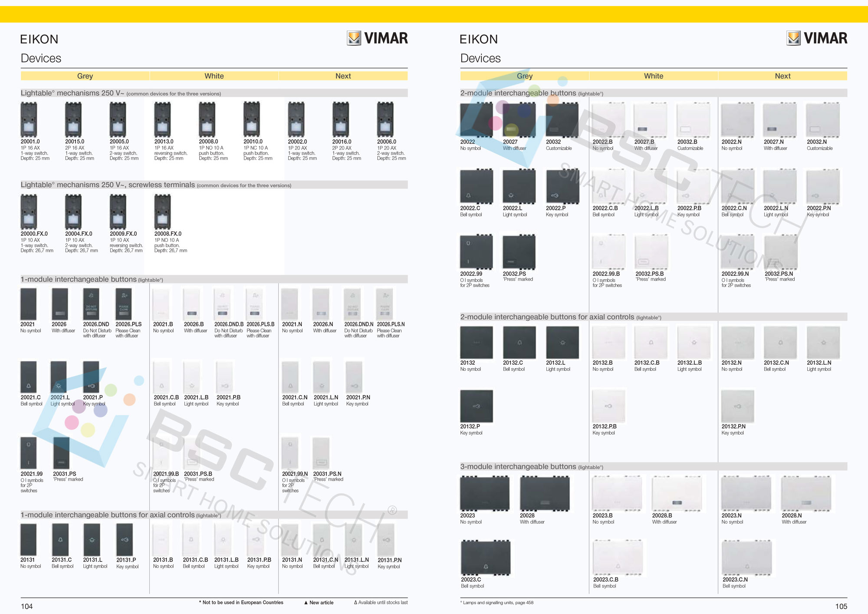The image size is (868, 614).
Task: Select the 20132.L grey light symbol button
Action: pos(562,343)
